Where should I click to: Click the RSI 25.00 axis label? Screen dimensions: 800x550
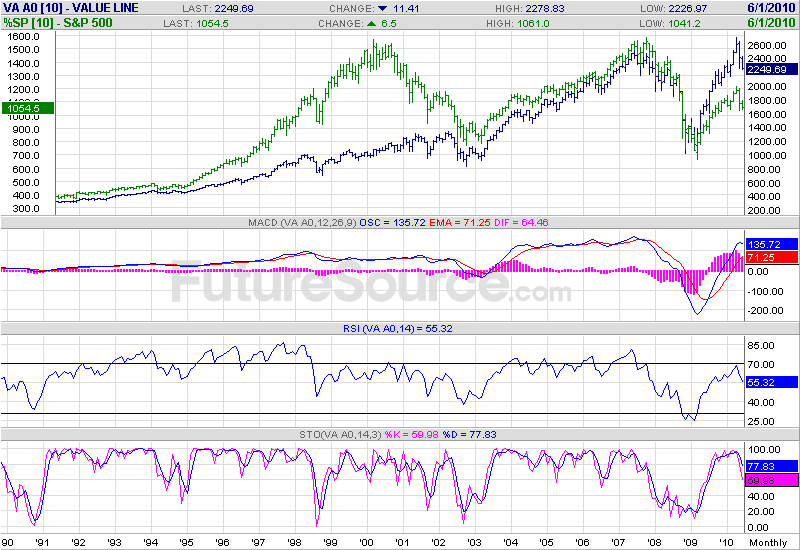coord(761,421)
